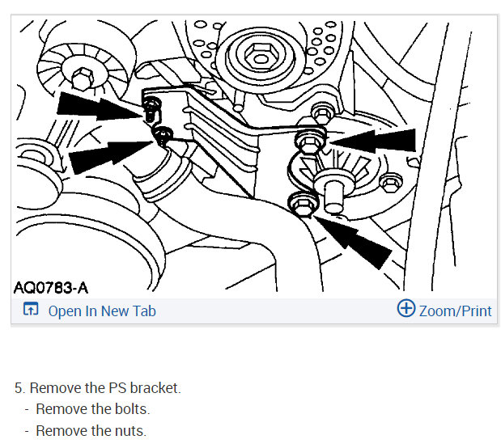Click the upper nut on the bracket's right side
Image resolution: width=501 pixels, height=448 pixels.
308,142
